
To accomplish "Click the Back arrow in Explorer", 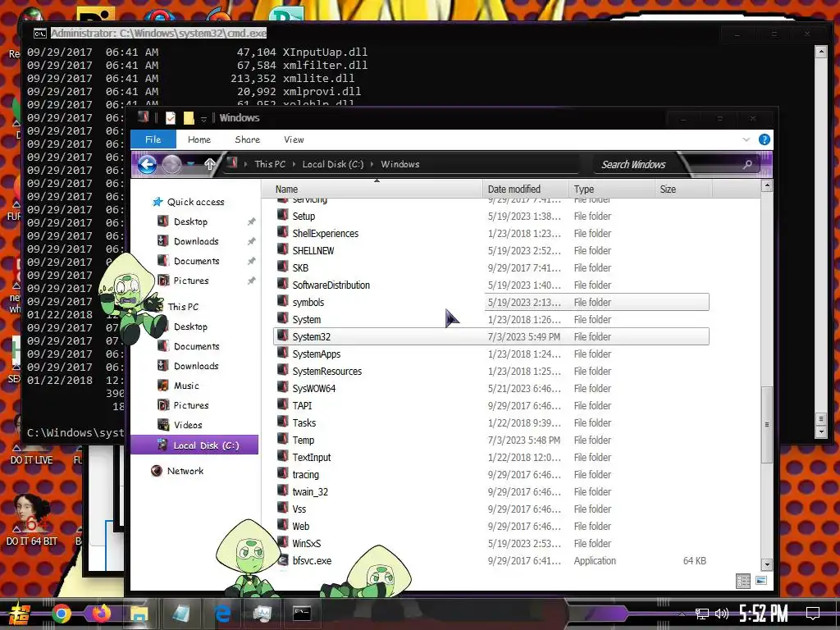I will click(x=147, y=164).
